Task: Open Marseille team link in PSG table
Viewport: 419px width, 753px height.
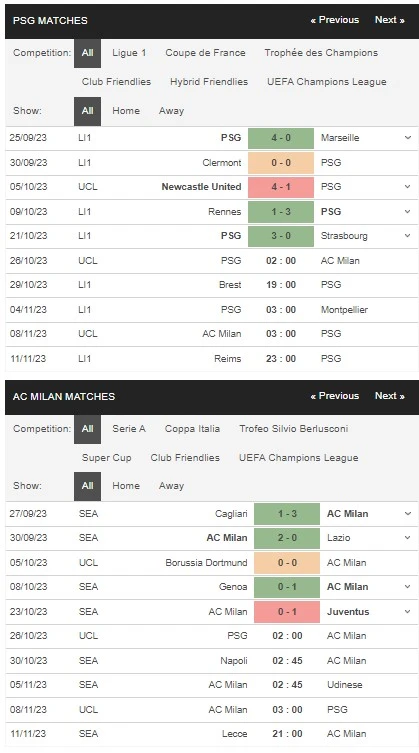Action: [340, 138]
